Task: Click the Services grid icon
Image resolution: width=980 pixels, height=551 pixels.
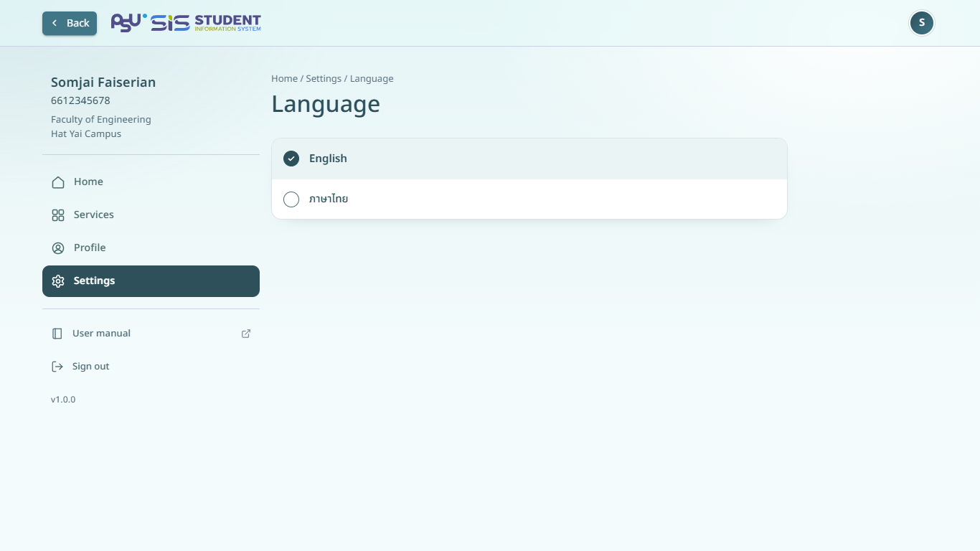Action: tap(58, 215)
